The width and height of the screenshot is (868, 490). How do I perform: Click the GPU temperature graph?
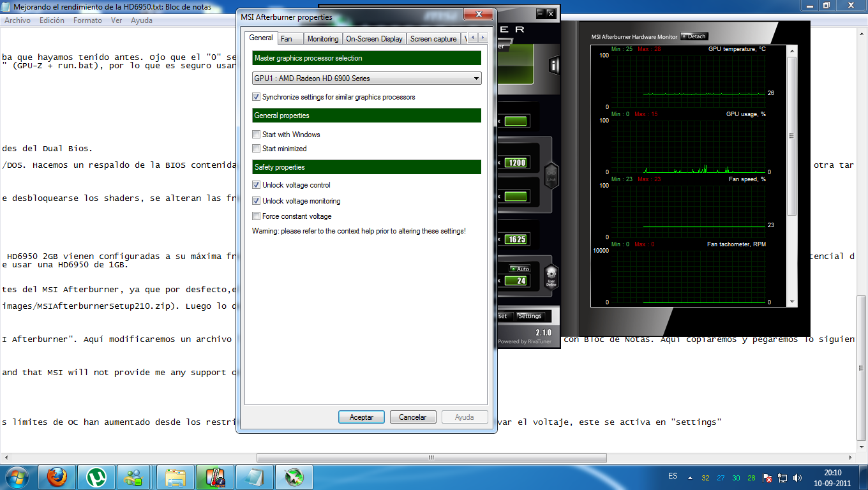(x=688, y=81)
